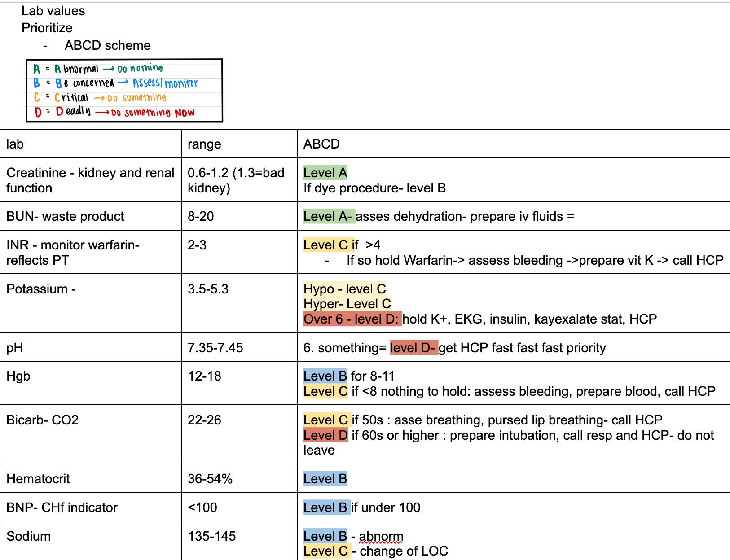Click the 'ABCD scheme' bullet item

pos(108,45)
